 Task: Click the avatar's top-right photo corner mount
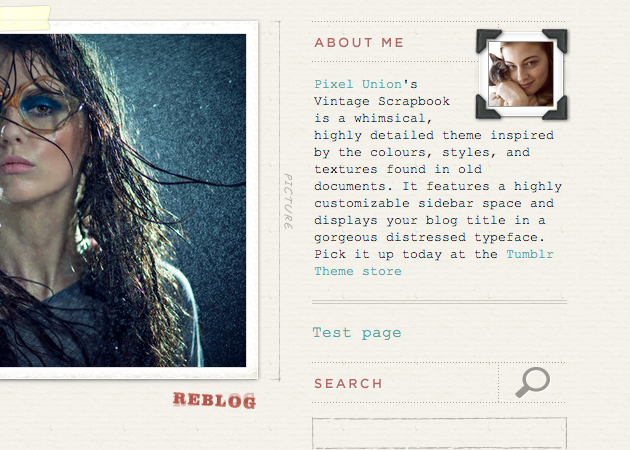(x=556, y=40)
